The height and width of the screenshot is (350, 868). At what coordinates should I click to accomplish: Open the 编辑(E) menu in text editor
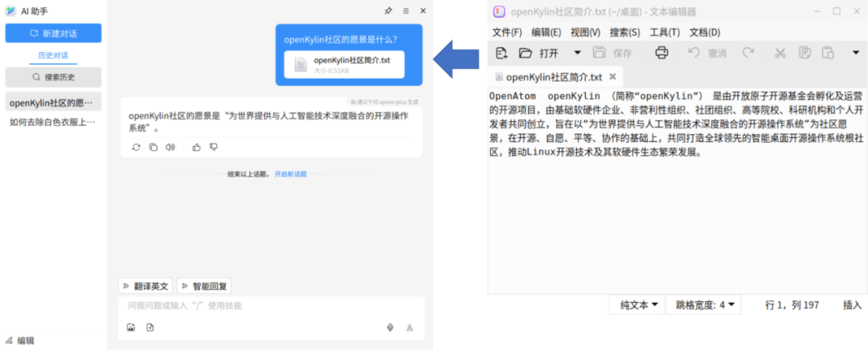547,32
